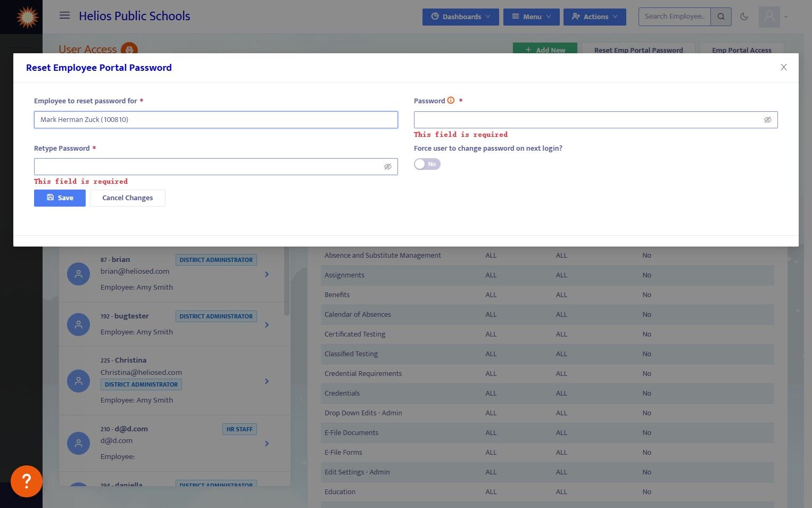Click brian@heliosed.com email text
Screen dimensions: 812x508
click(135, 272)
